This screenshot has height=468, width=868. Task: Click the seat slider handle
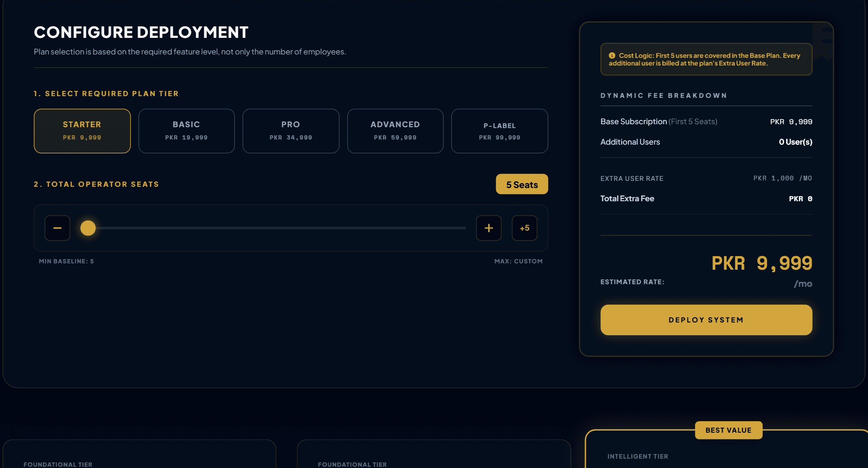pyautogui.click(x=88, y=228)
